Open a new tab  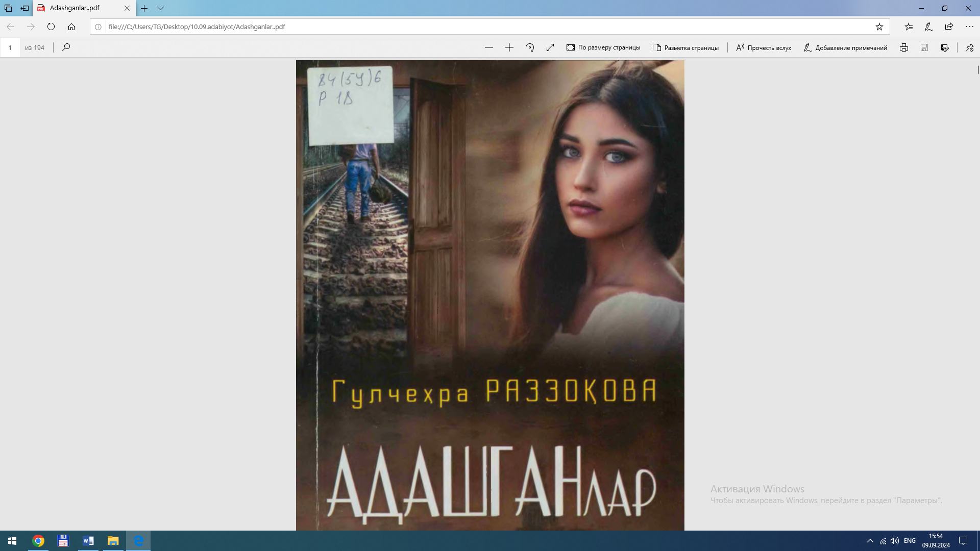pos(144,8)
